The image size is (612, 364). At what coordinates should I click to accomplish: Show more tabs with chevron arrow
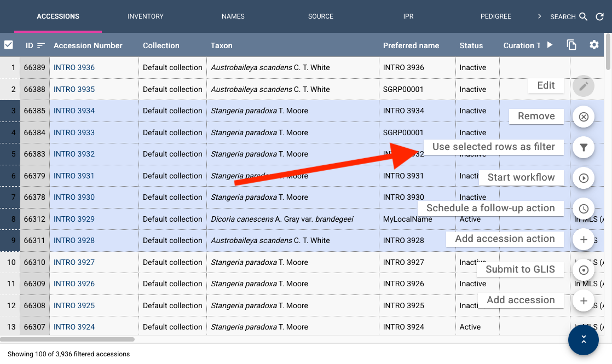point(539,16)
